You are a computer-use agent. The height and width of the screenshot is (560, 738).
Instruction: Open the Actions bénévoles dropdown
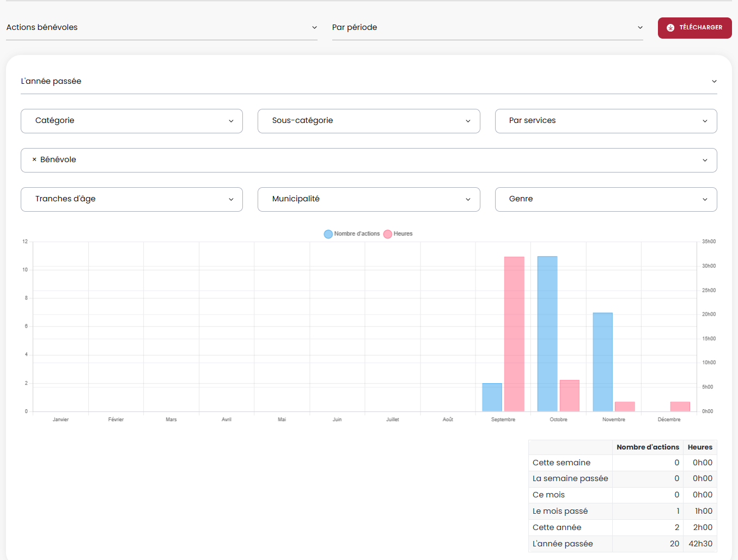161,28
